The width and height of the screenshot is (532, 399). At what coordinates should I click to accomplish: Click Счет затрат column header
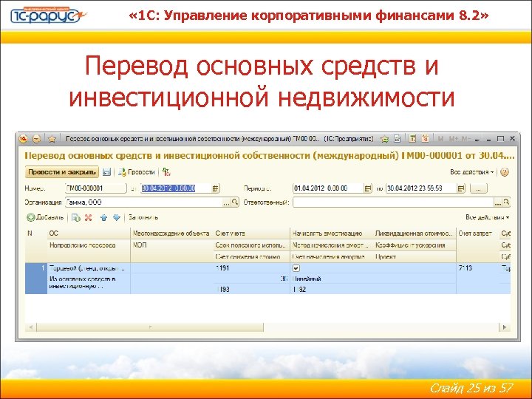(x=477, y=233)
